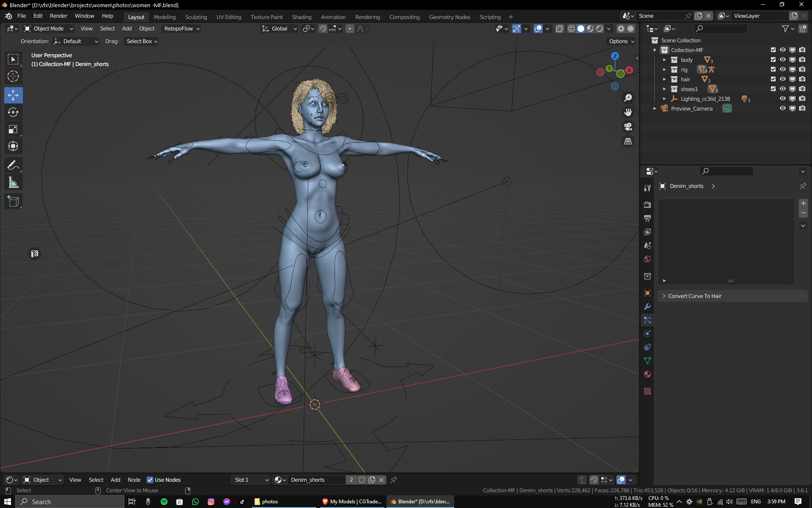Image resolution: width=812 pixels, height=508 pixels.
Task: Select the Transform tool
Action: 13,146
